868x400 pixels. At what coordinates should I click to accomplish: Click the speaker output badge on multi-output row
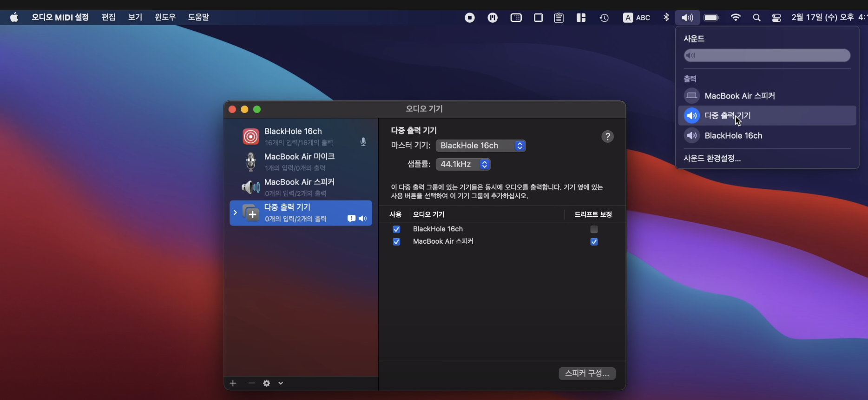pos(362,219)
